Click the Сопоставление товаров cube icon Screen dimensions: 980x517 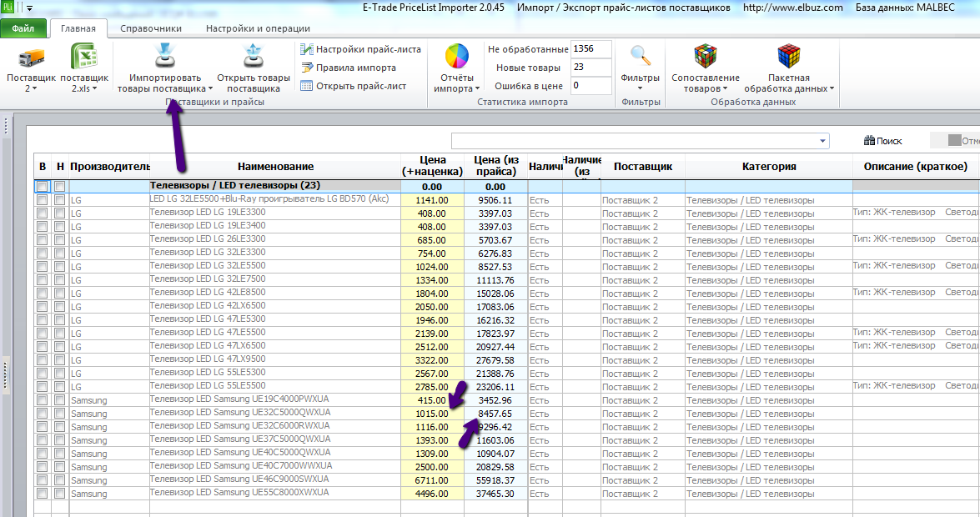706,57
